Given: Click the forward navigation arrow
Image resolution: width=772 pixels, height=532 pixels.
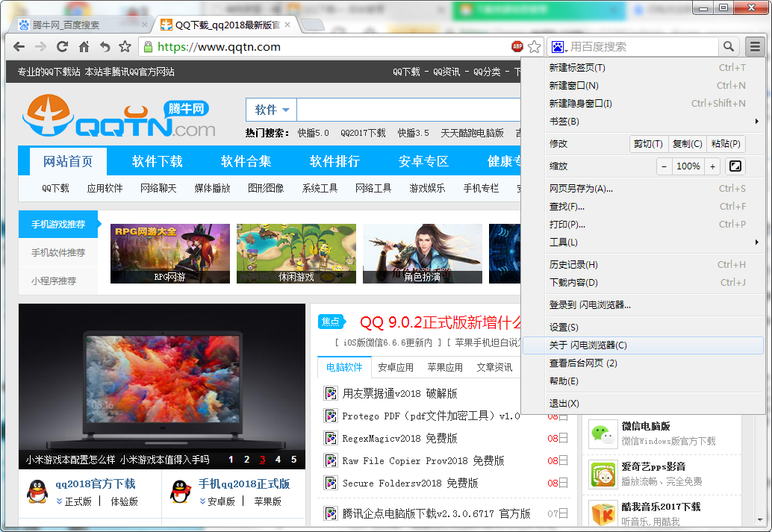Looking at the screenshot, I should (41, 47).
